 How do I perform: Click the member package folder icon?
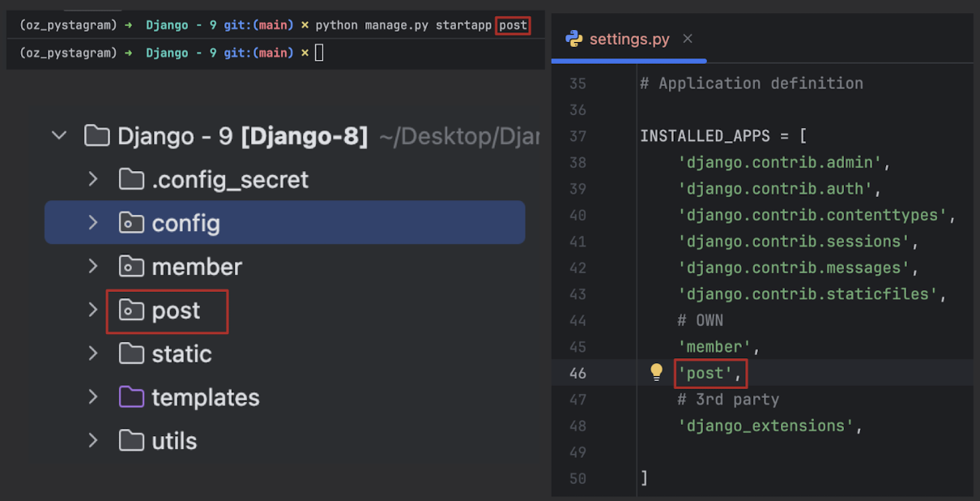131,266
